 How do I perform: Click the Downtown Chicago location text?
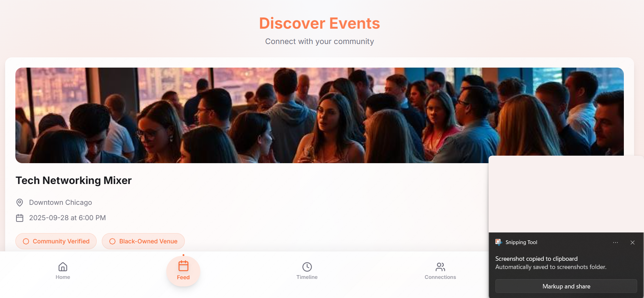[x=60, y=202]
